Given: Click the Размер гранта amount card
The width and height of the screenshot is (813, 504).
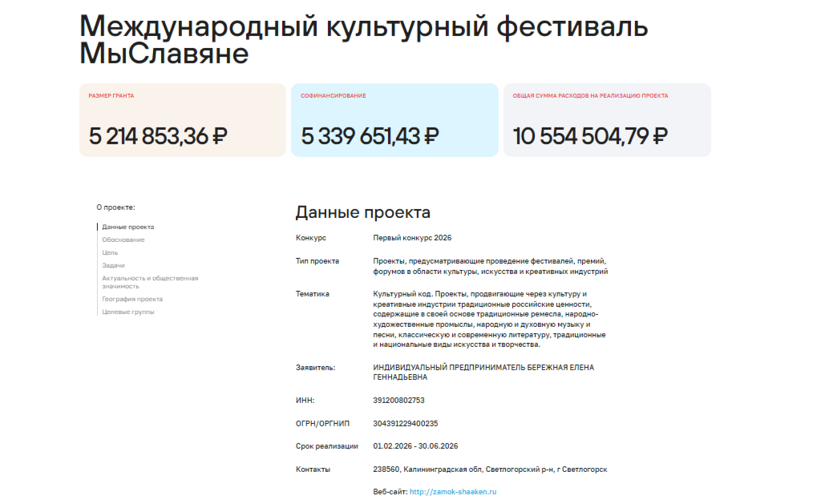Looking at the screenshot, I should point(182,120).
